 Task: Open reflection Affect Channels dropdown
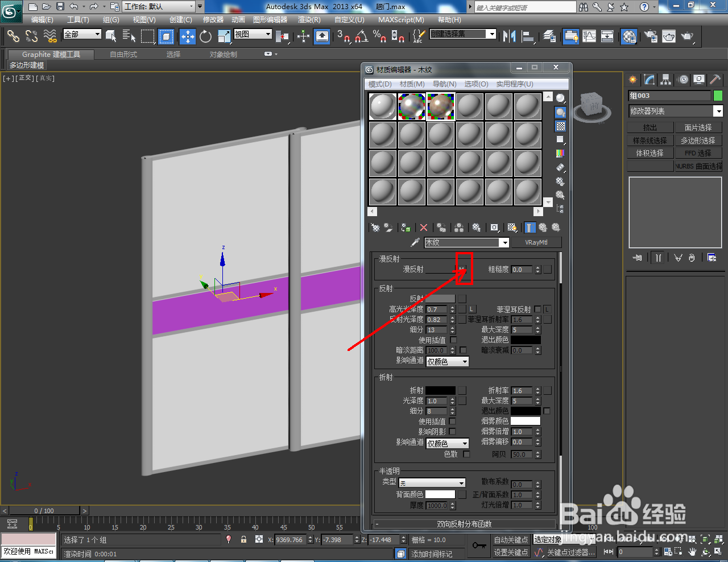(447, 361)
